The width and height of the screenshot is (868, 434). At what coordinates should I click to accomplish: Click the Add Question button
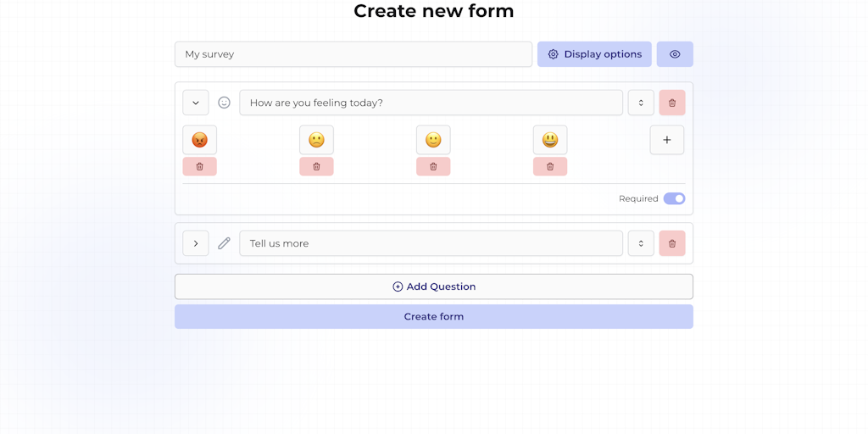click(434, 287)
